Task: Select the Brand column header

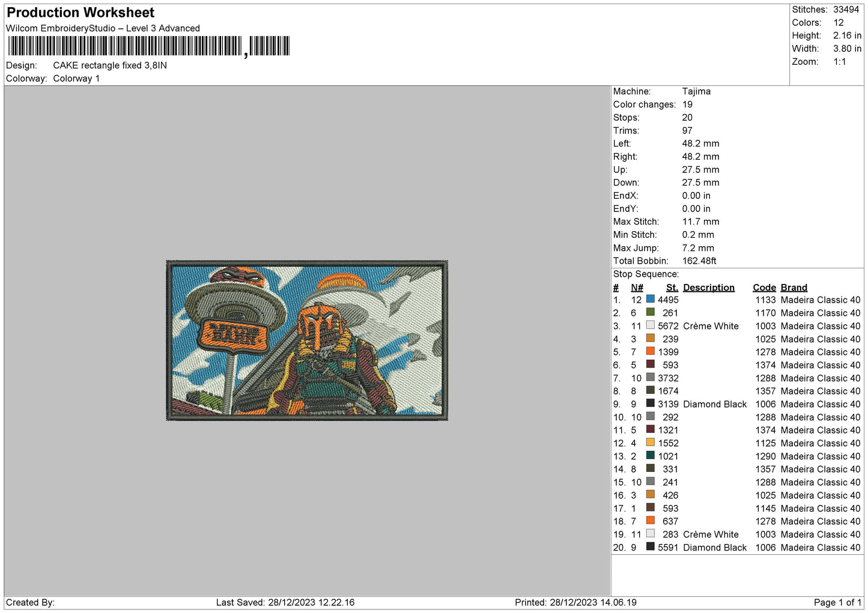Action: coord(794,288)
